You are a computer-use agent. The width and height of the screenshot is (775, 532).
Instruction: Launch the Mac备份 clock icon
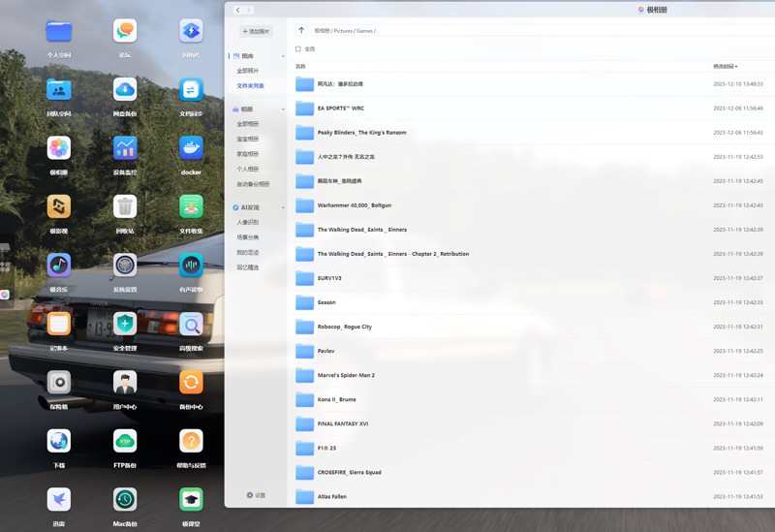[125, 499]
